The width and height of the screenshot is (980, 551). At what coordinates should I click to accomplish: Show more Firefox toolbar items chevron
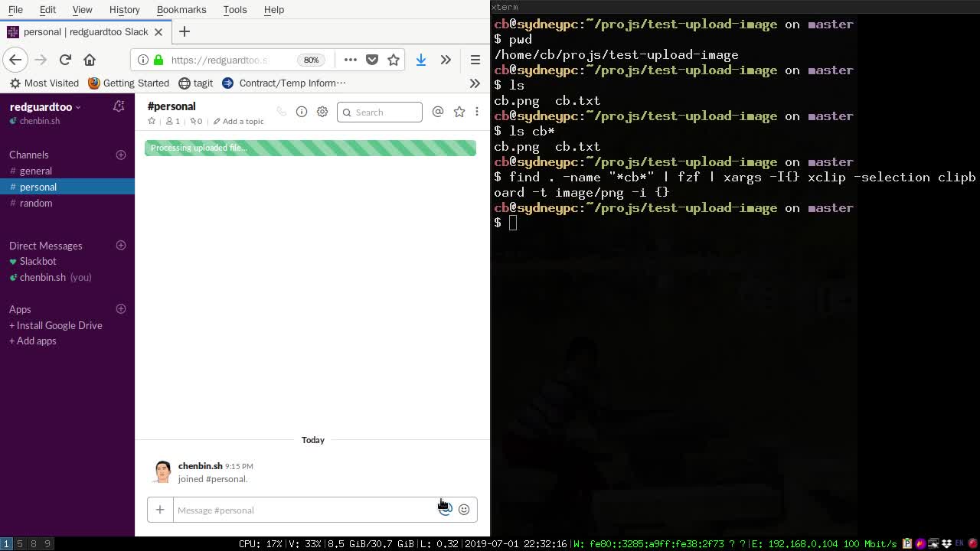tap(446, 60)
